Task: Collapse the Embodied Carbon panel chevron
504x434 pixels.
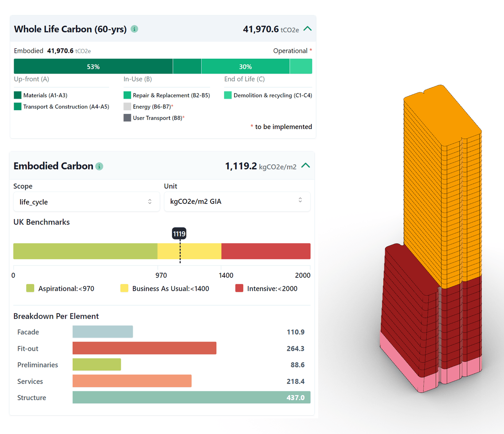Action: point(306,166)
